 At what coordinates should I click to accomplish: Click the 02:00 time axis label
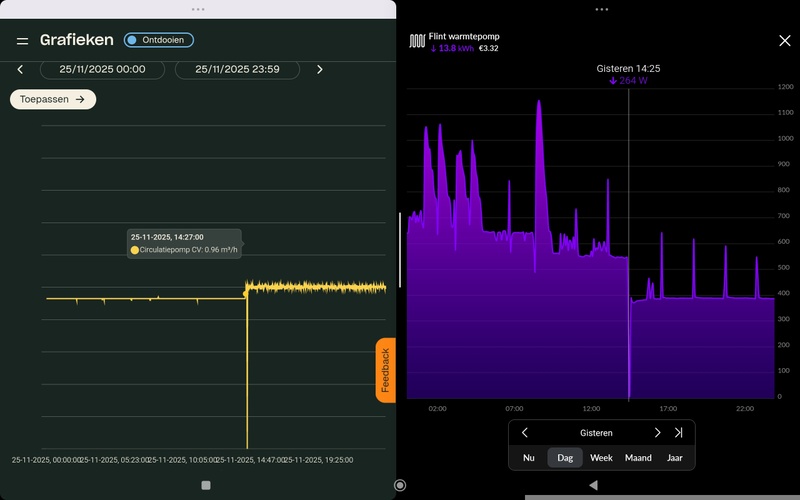pos(437,409)
